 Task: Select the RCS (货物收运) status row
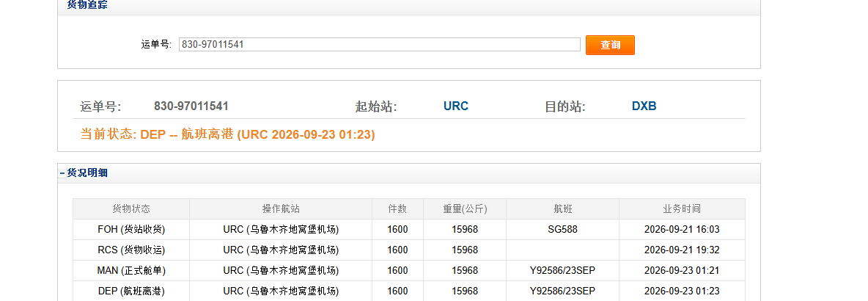click(x=409, y=250)
